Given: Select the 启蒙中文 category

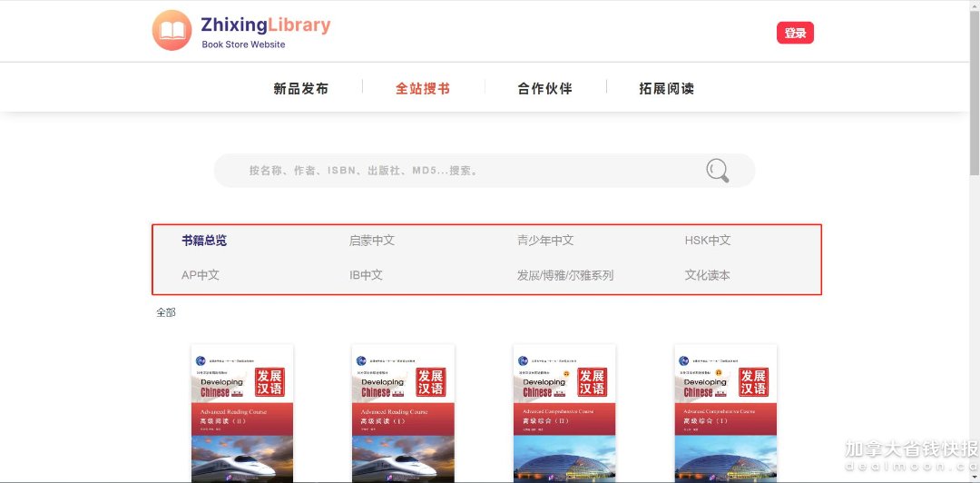Looking at the screenshot, I should [x=372, y=241].
